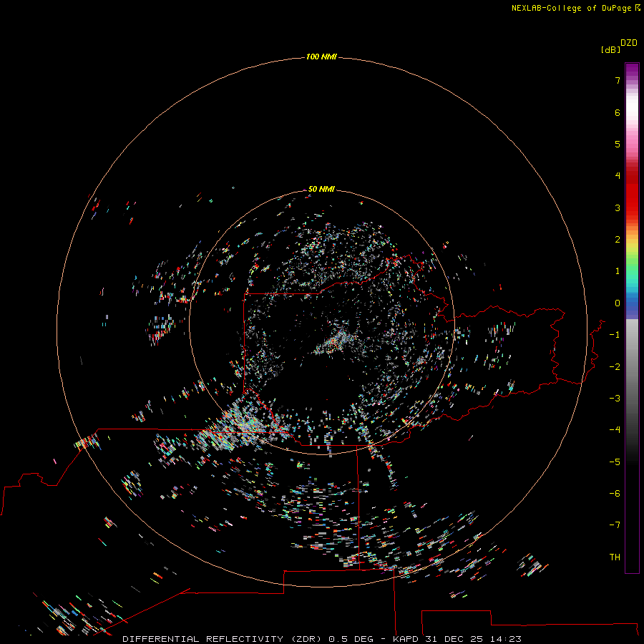Click the color scale at the 4 dB dark red
Screen dimensions: 644x644
point(632,176)
